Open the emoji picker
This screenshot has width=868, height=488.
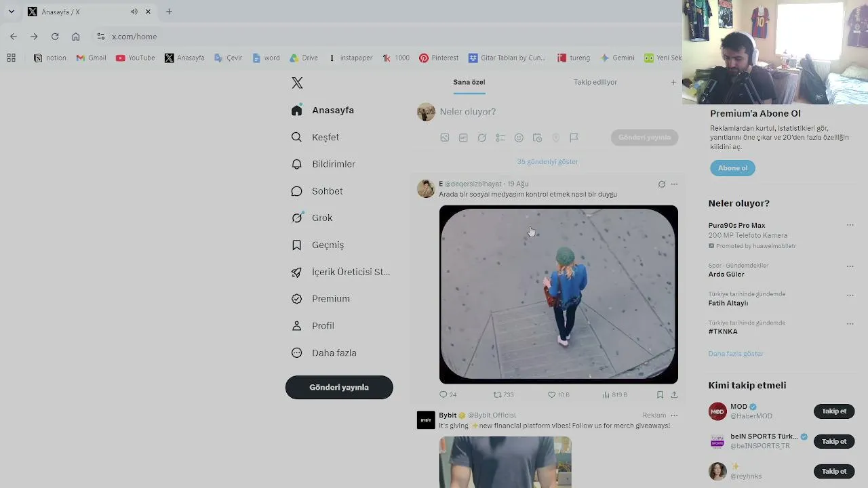tap(519, 138)
